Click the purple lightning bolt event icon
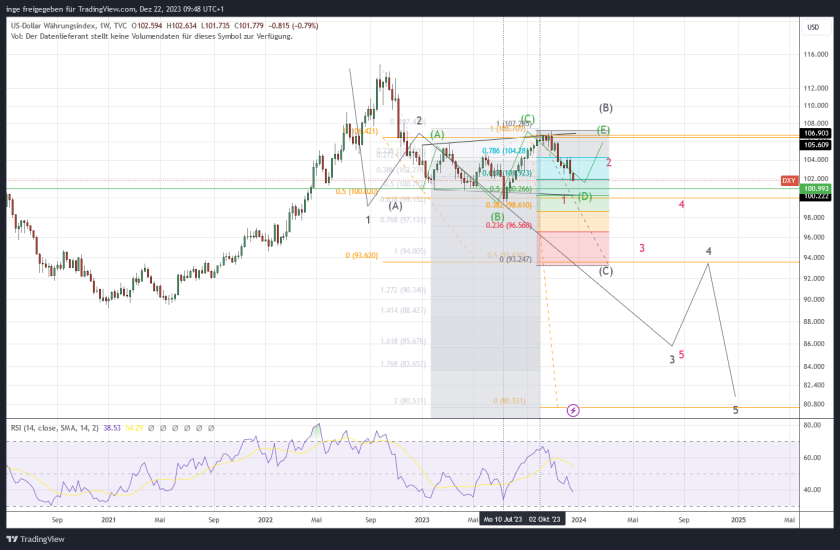Image resolution: width=840 pixels, height=550 pixels. coord(573,410)
